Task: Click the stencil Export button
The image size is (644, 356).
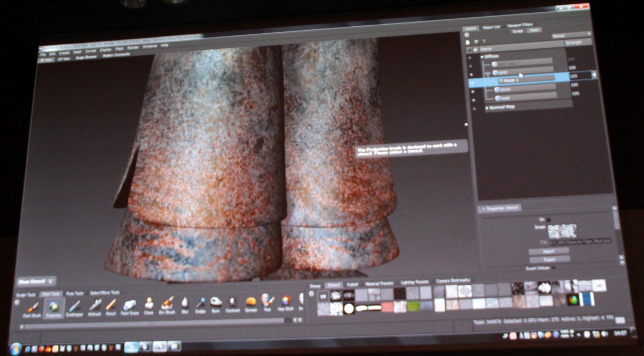Action: (x=550, y=259)
